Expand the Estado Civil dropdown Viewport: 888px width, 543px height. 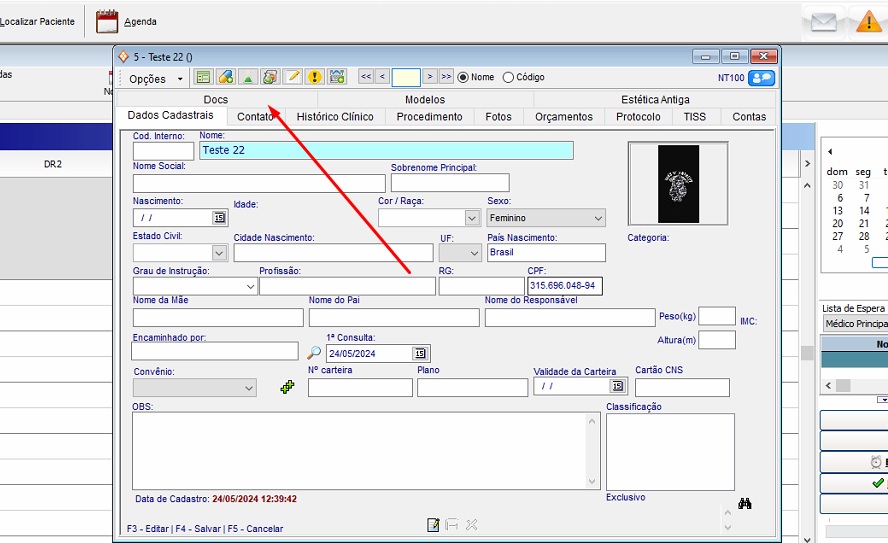point(219,253)
